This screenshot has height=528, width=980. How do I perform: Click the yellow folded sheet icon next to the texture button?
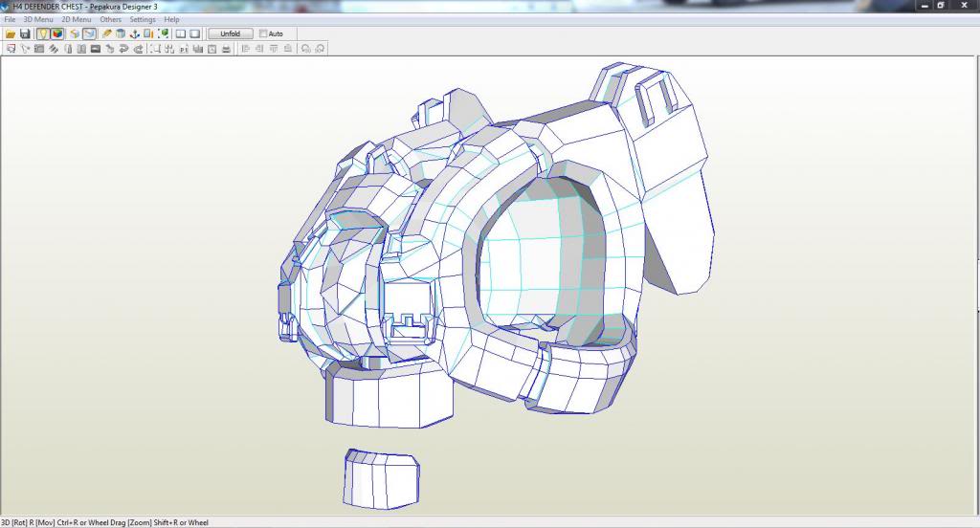75,33
